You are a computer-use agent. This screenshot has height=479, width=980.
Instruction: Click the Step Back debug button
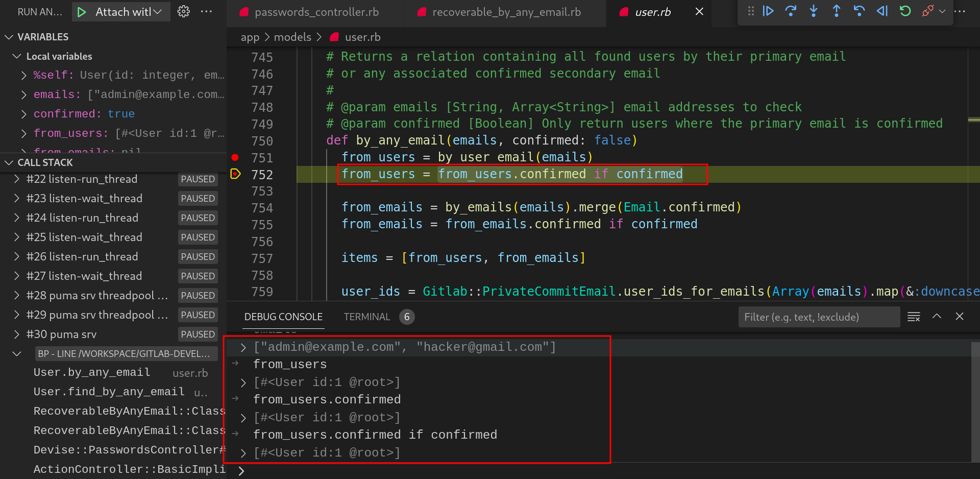point(860,11)
